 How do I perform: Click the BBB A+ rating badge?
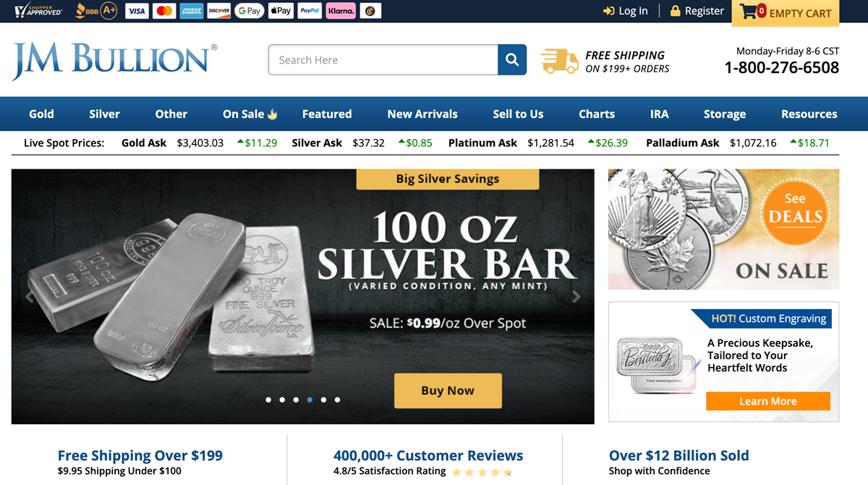pos(95,11)
